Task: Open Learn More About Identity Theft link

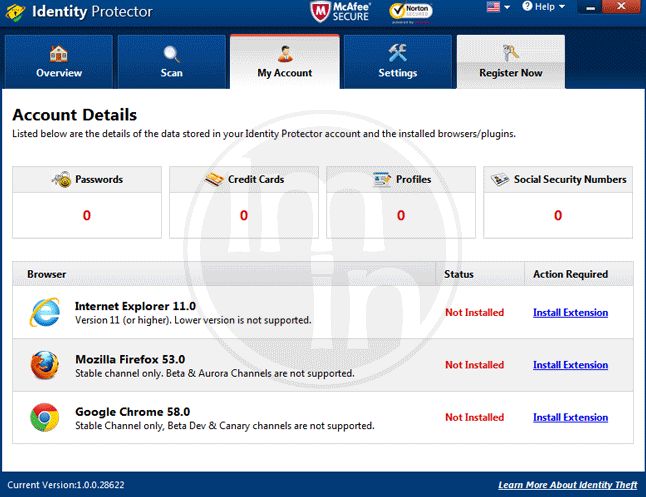Action: (x=567, y=485)
